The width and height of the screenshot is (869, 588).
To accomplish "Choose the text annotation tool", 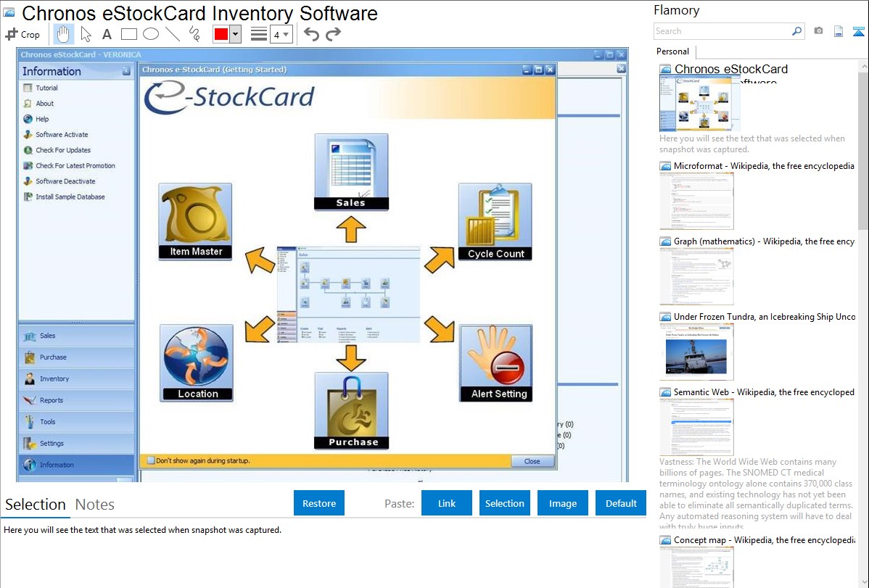I will [107, 34].
